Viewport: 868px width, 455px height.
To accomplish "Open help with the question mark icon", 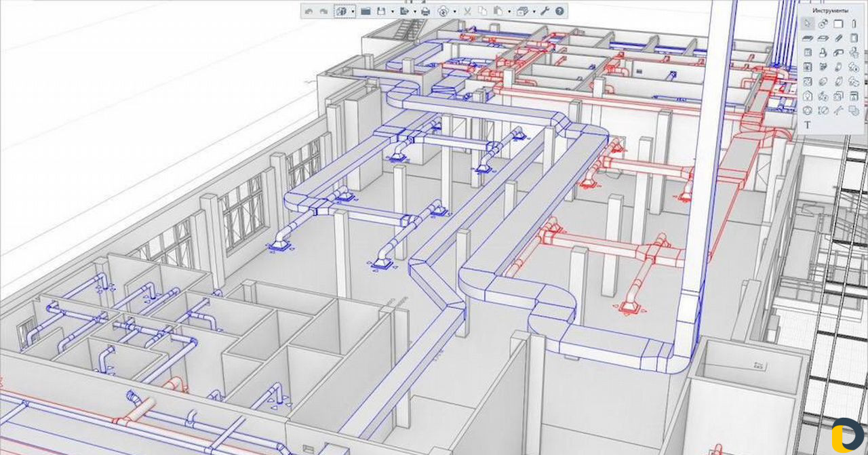I will pyautogui.click(x=559, y=12).
